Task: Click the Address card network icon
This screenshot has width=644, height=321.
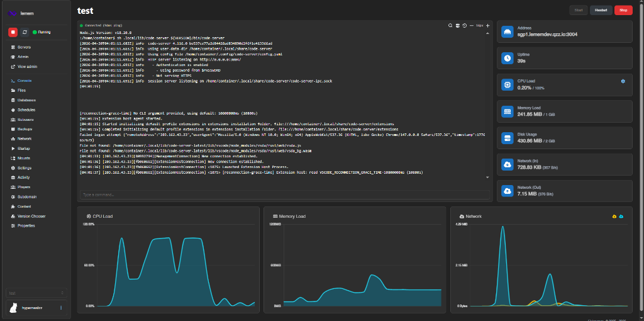Action: pyautogui.click(x=508, y=31)
